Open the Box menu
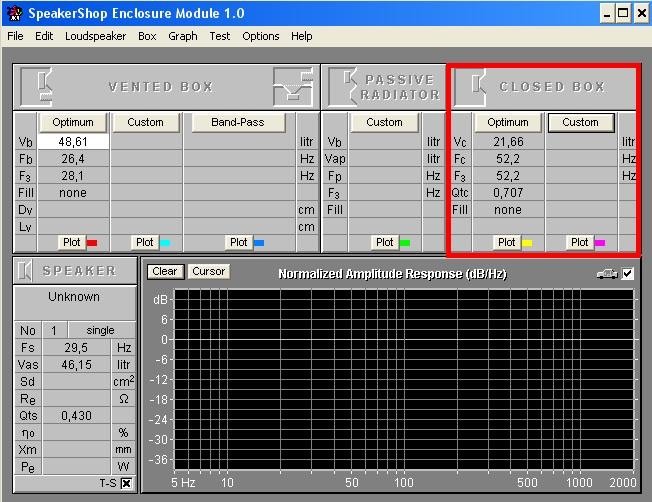The height and width of the screenshot is (502, 652). [147, 36]
